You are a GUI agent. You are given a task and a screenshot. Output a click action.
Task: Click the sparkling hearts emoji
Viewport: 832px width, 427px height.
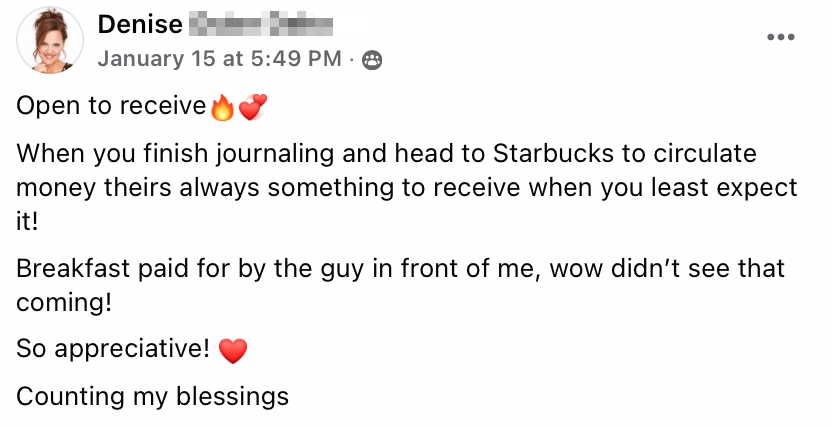click(252, 107)
